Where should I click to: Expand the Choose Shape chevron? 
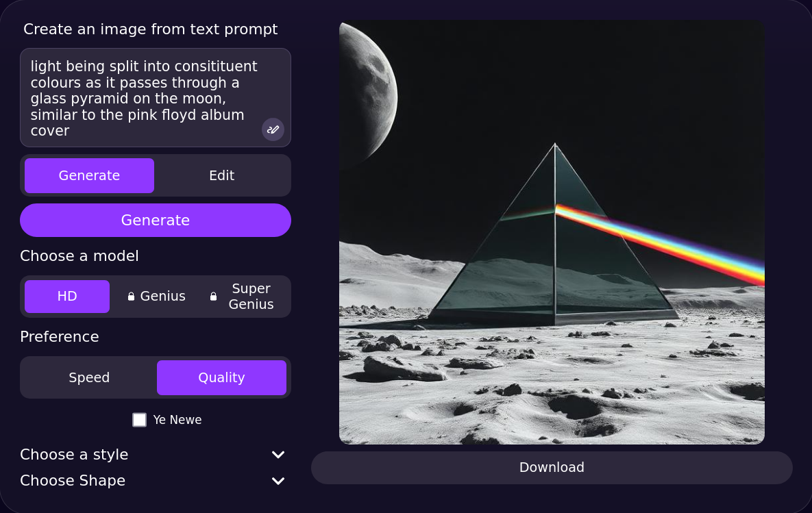click(x=278, y=481)
